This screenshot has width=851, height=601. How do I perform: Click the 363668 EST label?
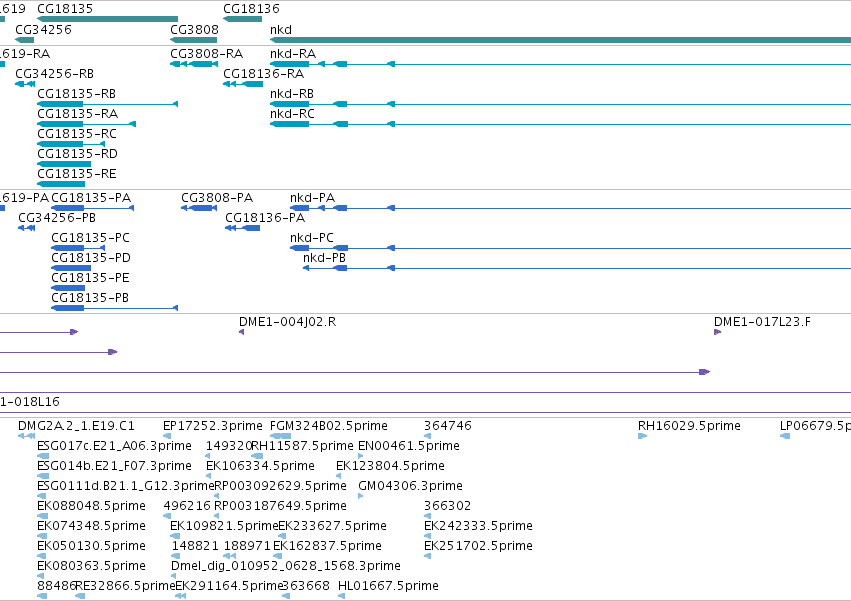pyautogui.click(x=306, y=586)
